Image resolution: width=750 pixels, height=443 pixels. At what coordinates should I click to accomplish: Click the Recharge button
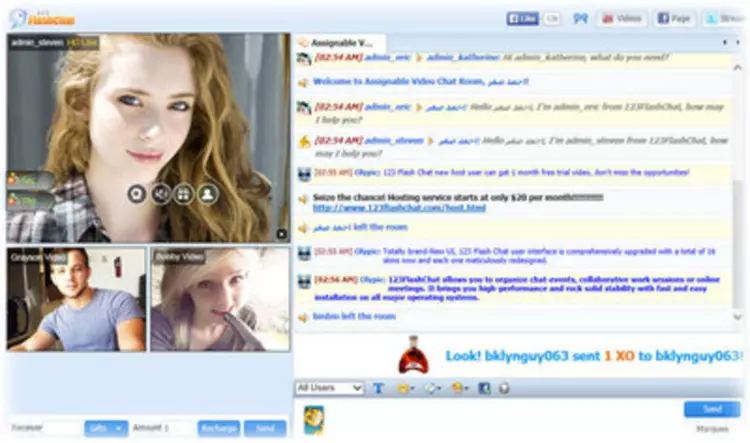218,428
